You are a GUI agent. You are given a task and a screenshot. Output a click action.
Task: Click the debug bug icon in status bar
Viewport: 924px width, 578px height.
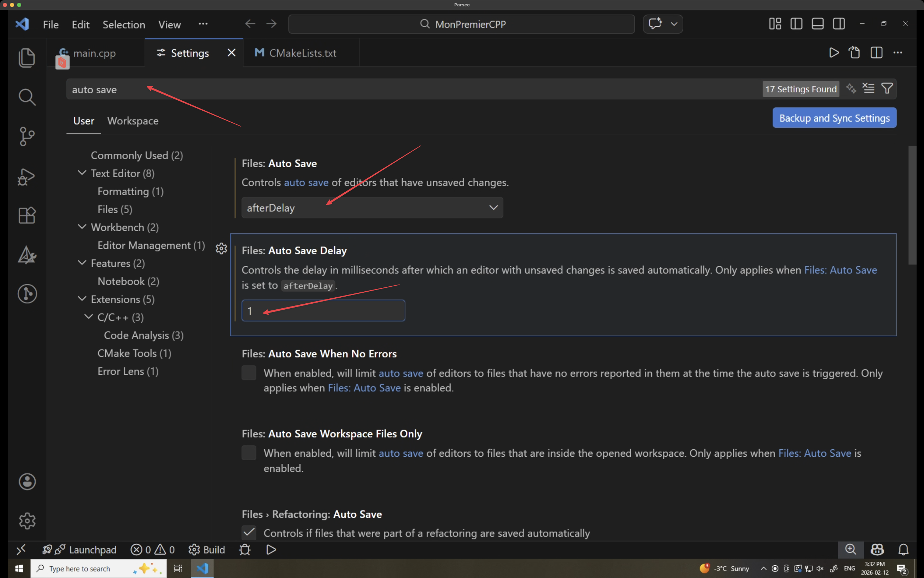pos(245,550)
